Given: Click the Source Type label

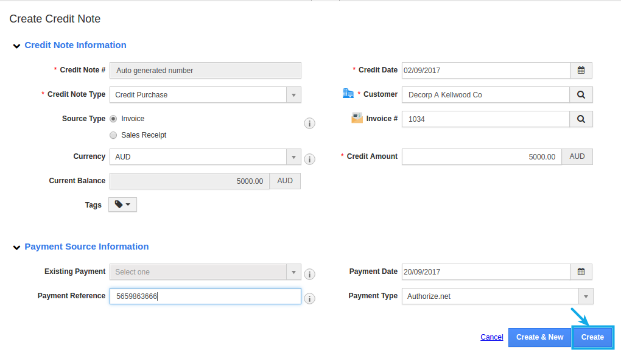Looking at the screenshot, I should click(x=83, y=119).
